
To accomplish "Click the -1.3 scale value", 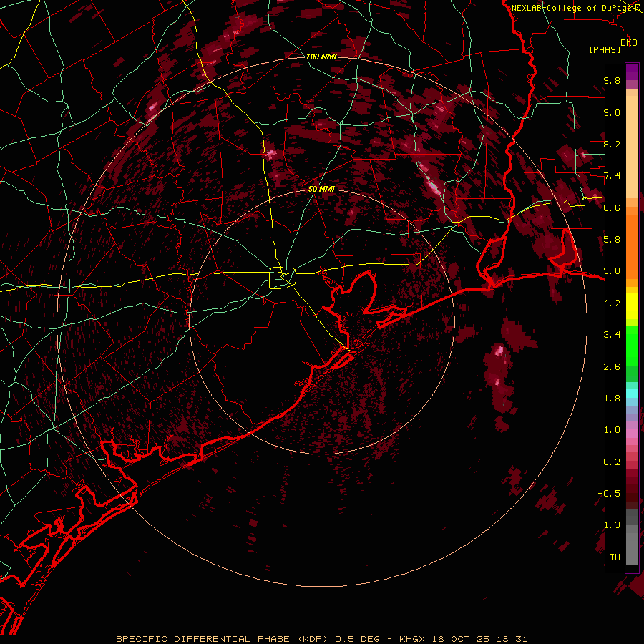I will [x=609, y=525].
